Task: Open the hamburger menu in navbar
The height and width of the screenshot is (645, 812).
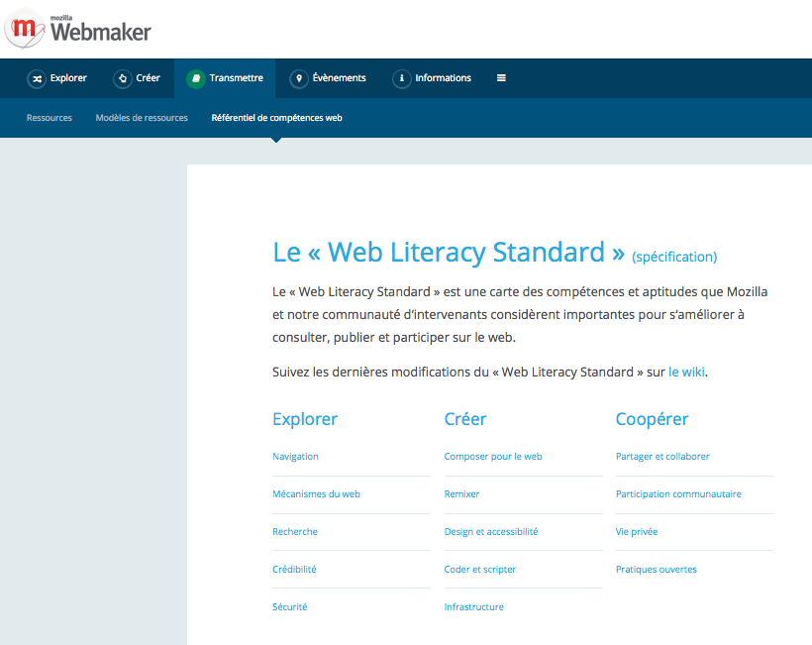Action: 501,78
